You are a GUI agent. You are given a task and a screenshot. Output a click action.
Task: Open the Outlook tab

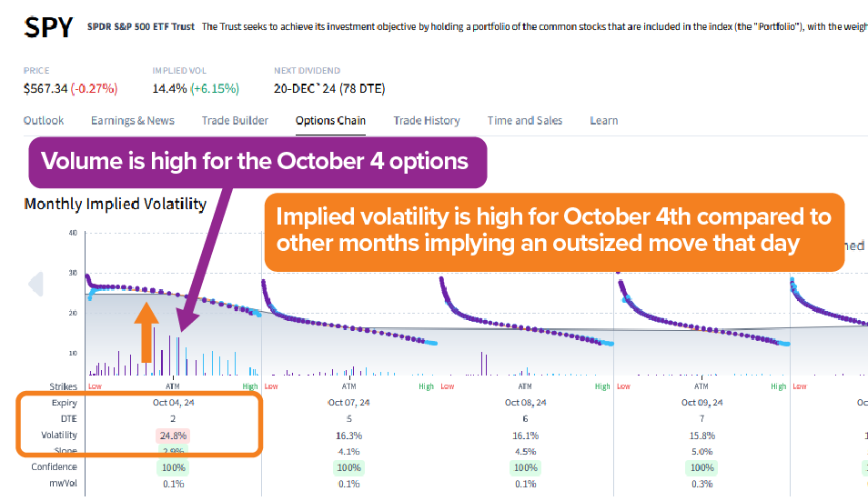pos(44,121)
